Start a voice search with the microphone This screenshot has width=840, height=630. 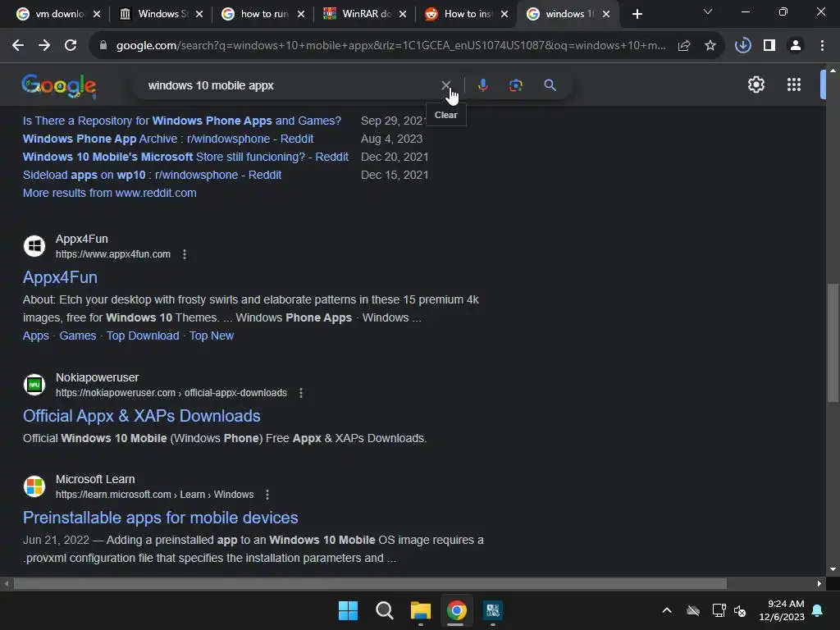point(482,85)
